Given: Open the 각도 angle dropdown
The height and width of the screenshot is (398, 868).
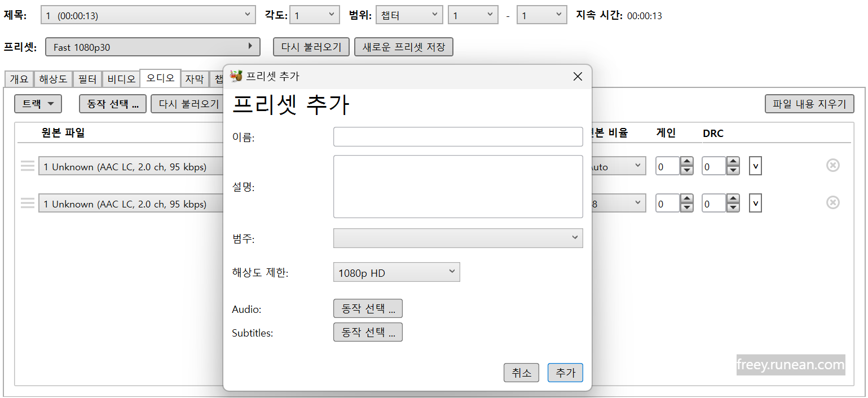Looking at the screenshot, I should [x=314, y=15].
